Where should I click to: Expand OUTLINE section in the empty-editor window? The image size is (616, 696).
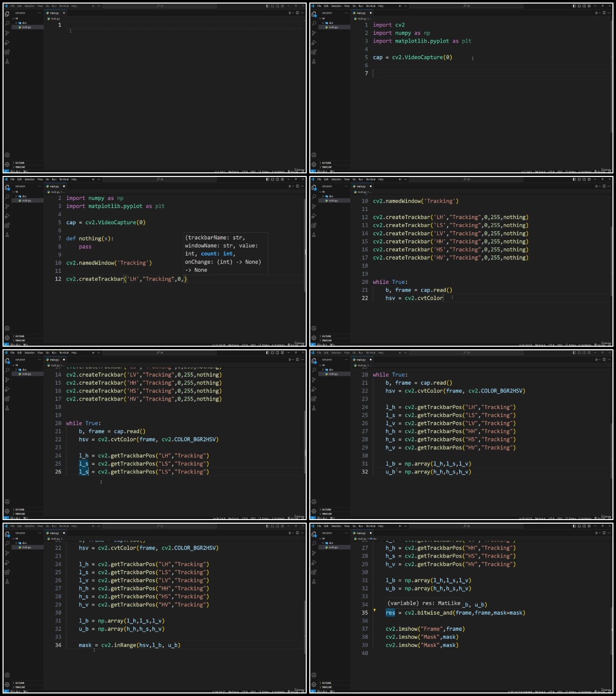coord(20,163)
